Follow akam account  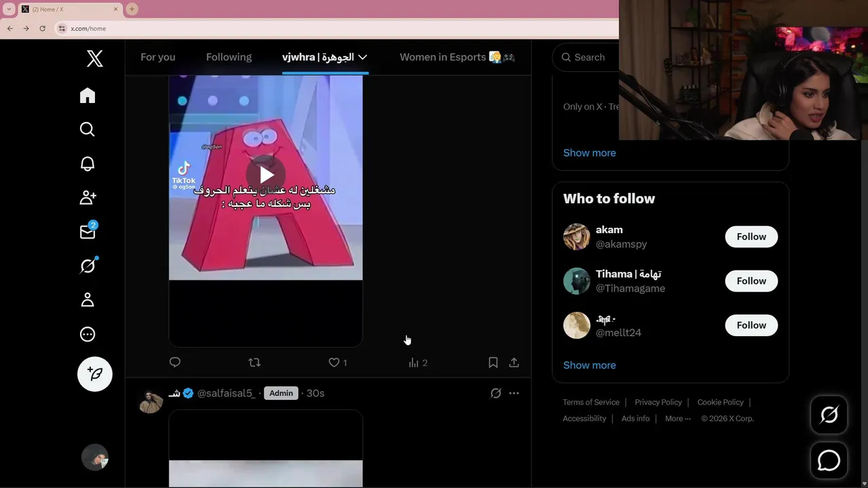[751, 237]
